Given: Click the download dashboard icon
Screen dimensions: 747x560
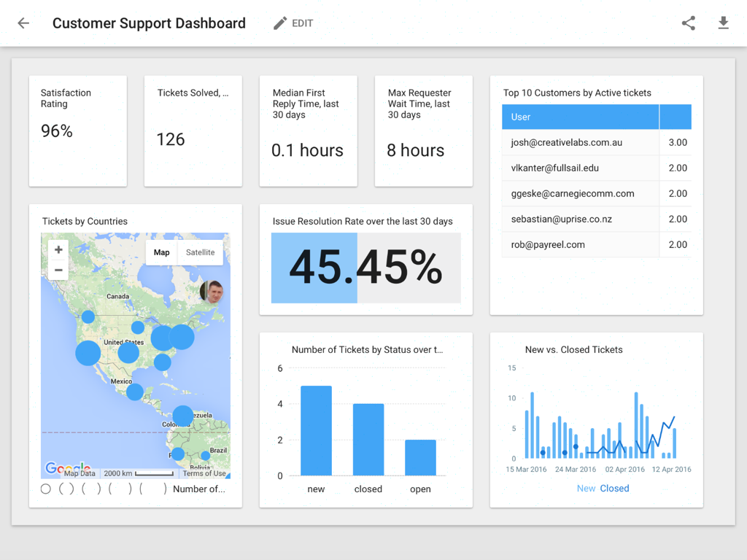Looking at the screenshot, I should tap(723, 23).
